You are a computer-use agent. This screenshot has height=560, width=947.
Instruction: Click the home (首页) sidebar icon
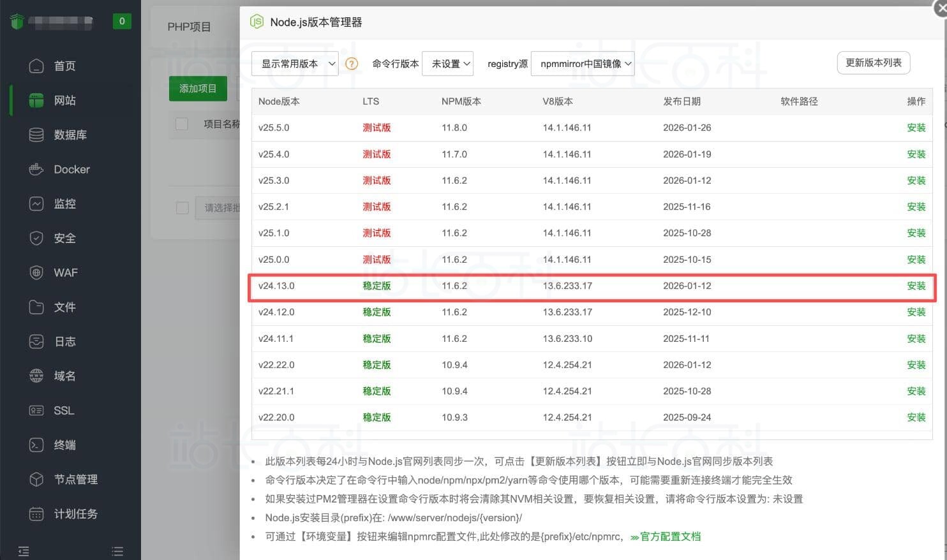(x=36, y=66)
